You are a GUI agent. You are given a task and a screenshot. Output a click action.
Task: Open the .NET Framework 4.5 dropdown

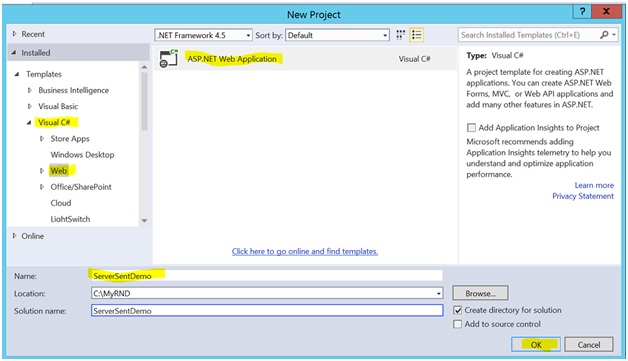tap(203, 35)
